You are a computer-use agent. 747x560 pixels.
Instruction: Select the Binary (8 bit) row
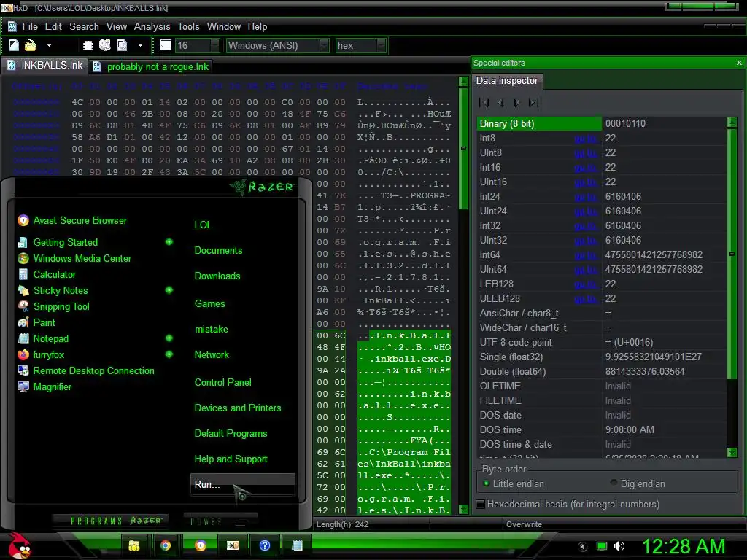pyautogui.click(x=539, y=124)
